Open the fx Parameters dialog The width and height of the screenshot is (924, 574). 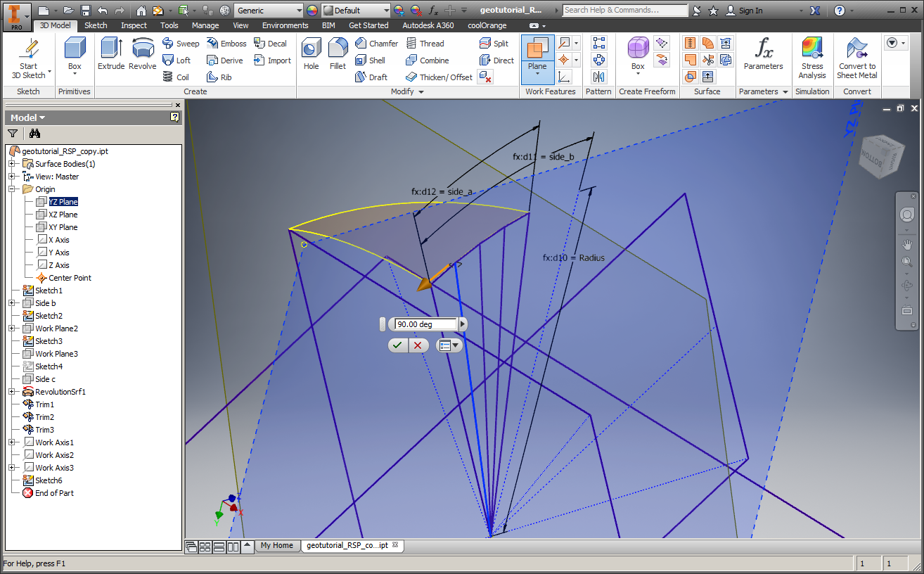click(x=764, y=54)
